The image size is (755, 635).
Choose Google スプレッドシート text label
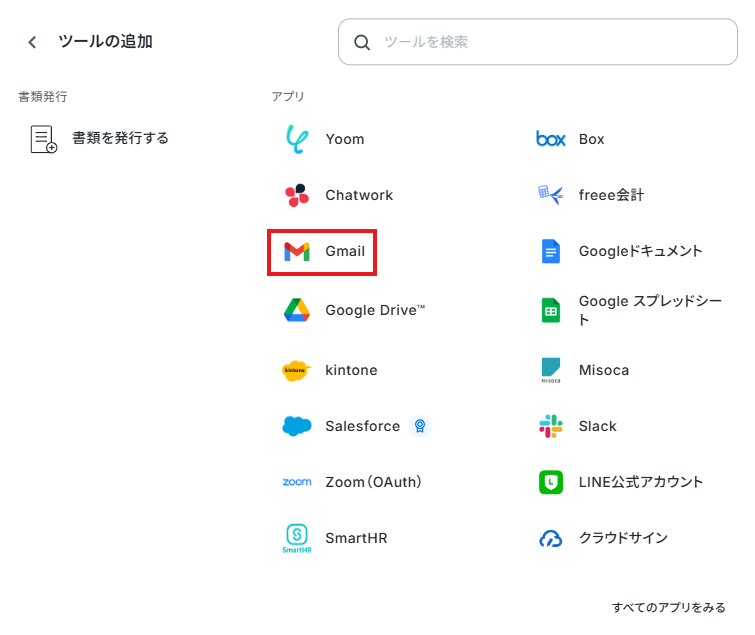tap(650, 310)
